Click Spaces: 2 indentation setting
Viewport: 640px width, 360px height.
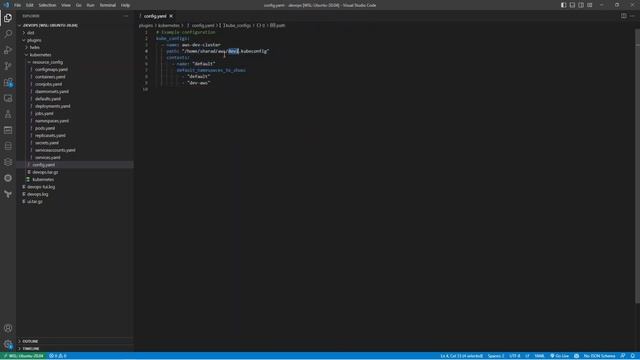click(496, 356)
